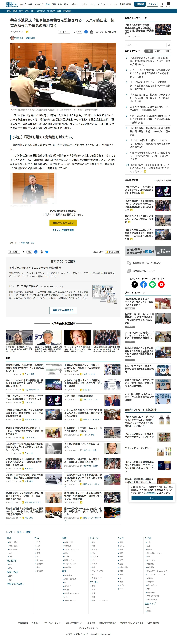Click the 産経新聞電子版のお申し込み icon row

(148, 263)
